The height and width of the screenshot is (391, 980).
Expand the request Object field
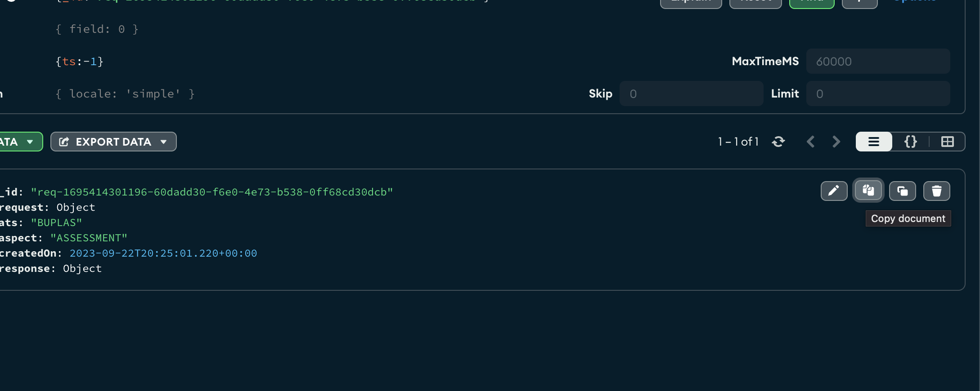pyautogui.click(x=76, y=208)
